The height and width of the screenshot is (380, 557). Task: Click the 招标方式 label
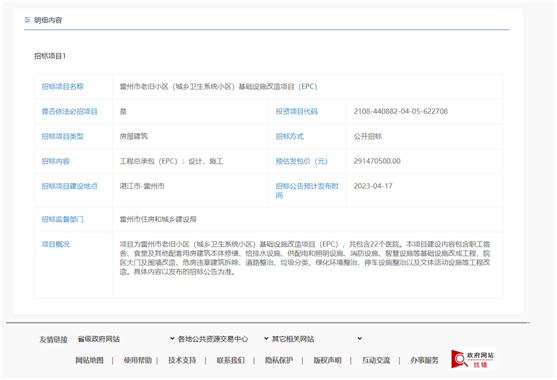290,136
